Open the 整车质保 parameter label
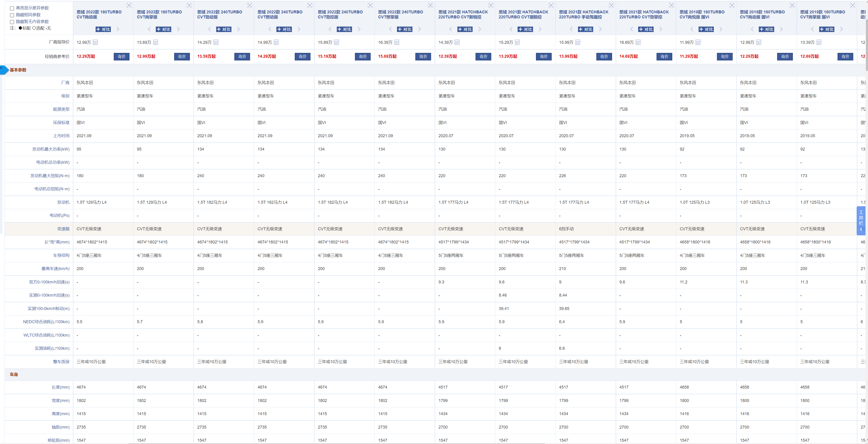The image size is (868, 444). (x=61, y=362)
